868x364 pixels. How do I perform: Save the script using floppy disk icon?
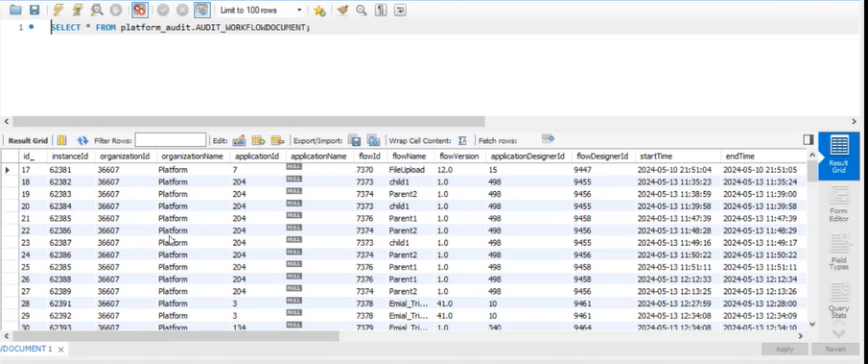coord(35,10)
